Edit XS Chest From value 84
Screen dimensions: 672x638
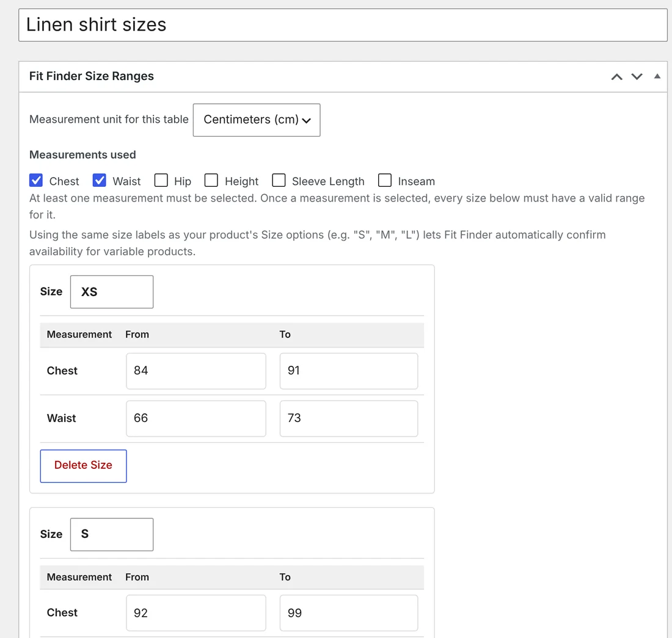(x=196, y=371)
